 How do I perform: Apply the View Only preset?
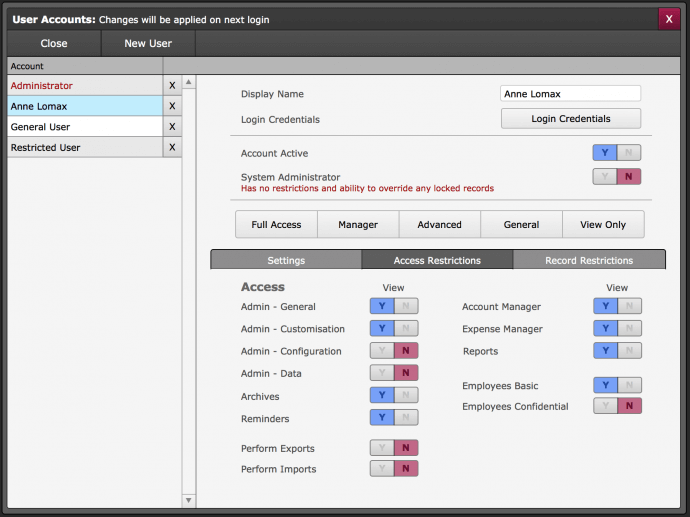coord(603,225)
